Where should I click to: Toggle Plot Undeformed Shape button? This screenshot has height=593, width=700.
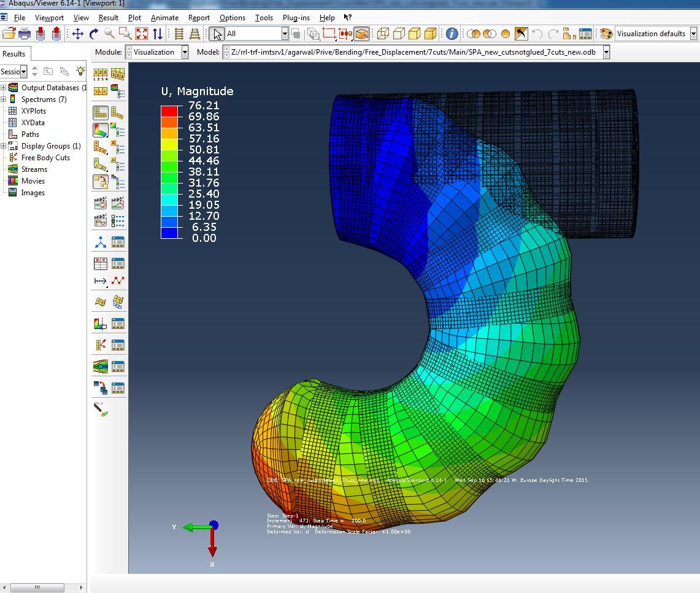point(101,112)
